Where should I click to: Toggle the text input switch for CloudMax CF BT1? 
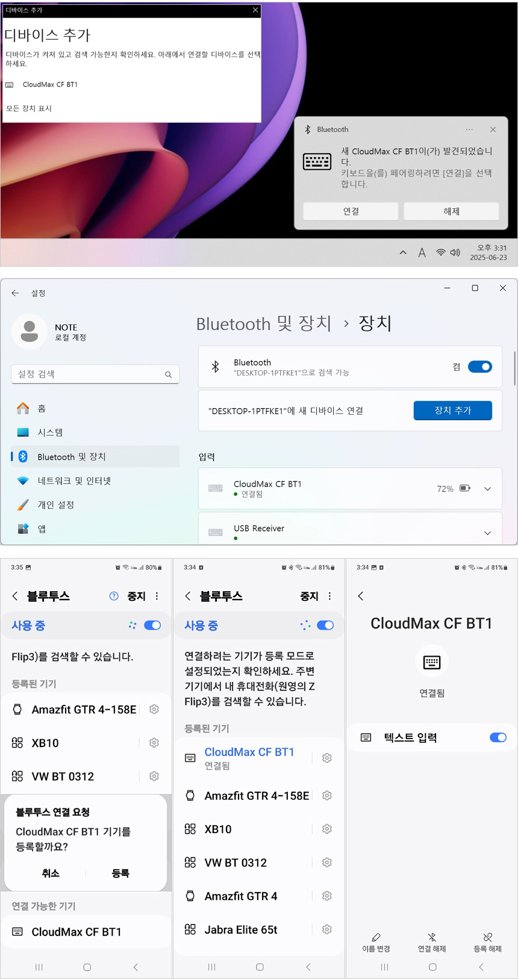tap(498, 737)
